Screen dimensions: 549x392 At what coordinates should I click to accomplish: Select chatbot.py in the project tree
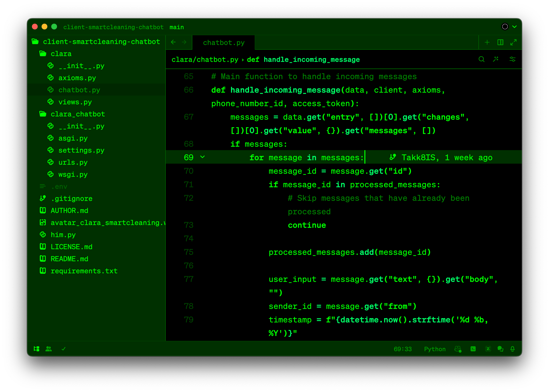(x=96, y=90)
